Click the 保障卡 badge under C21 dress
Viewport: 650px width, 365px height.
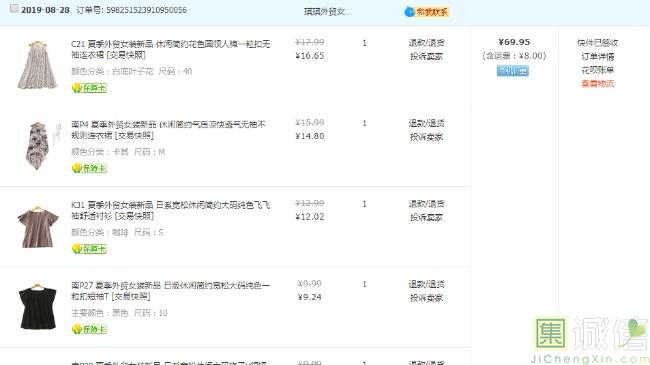[90, 88]
